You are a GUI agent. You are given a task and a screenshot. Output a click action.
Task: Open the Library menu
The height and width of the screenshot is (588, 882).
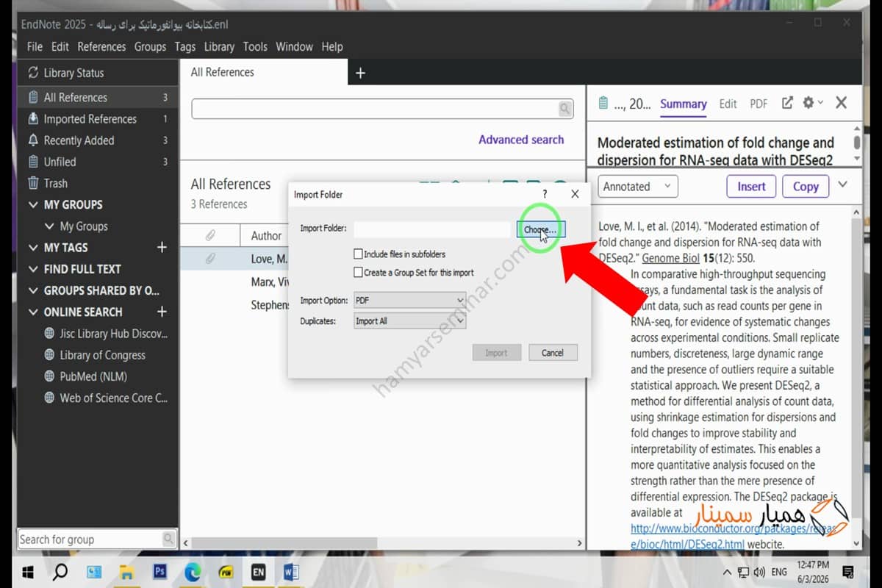pos(219,46)
